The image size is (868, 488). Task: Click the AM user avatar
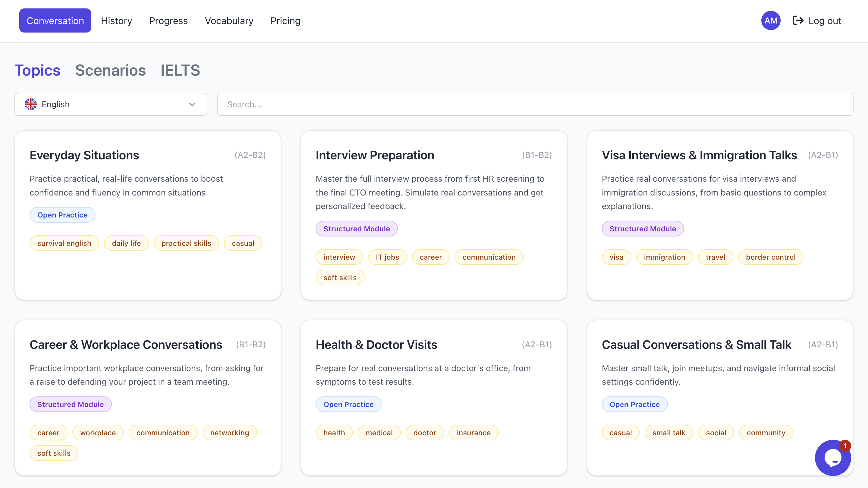click(770, 20)
